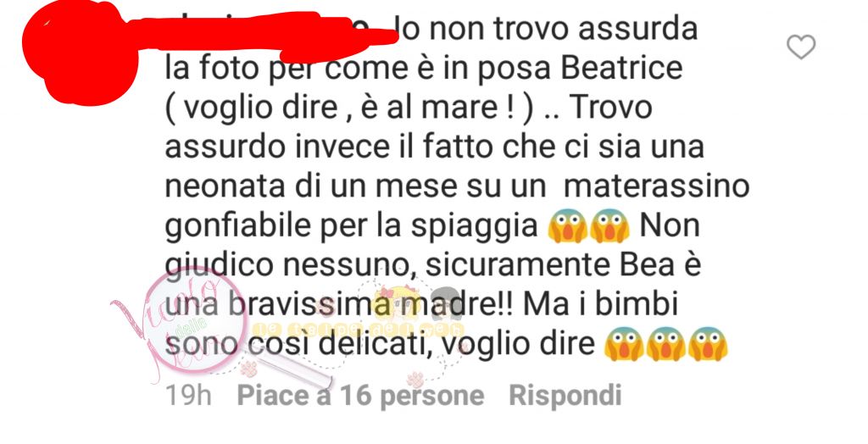The width and height of the screenshot is (868, 444).
Task: Open the Piace a 16 persone list
Action: [x=360, y=396]
